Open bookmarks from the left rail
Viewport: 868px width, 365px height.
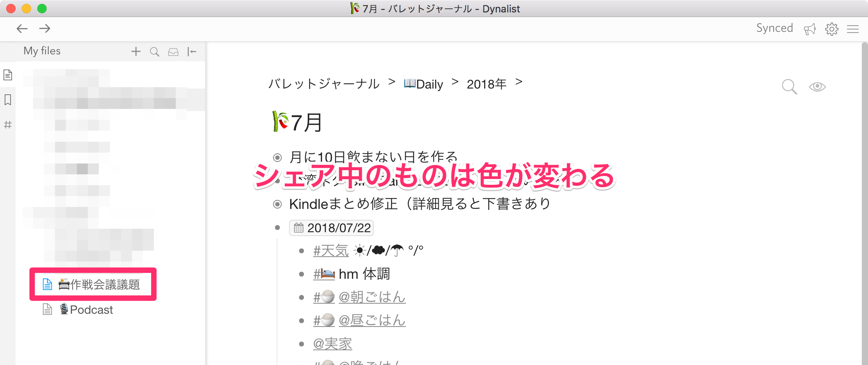7,100
